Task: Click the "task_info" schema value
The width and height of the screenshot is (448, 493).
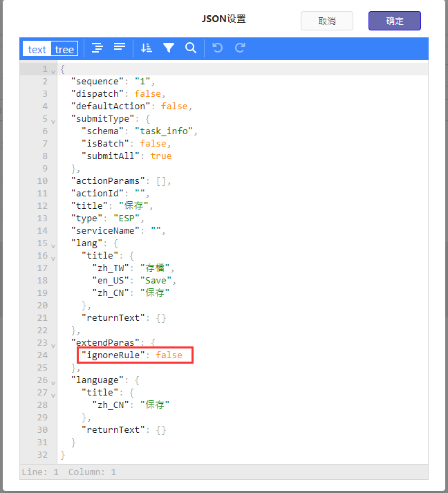Action: pos(163,131)
